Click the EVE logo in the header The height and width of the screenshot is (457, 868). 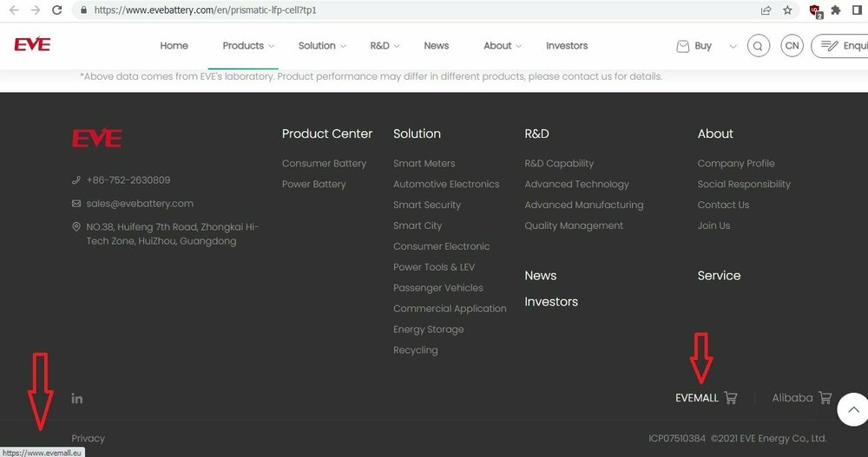coord(32,45)
